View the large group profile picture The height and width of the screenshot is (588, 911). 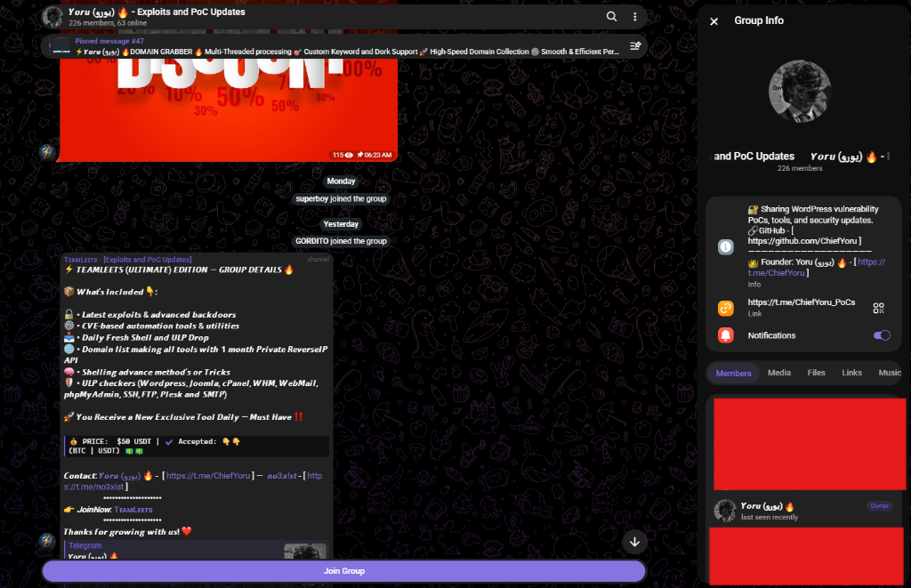tap(800, 92)
